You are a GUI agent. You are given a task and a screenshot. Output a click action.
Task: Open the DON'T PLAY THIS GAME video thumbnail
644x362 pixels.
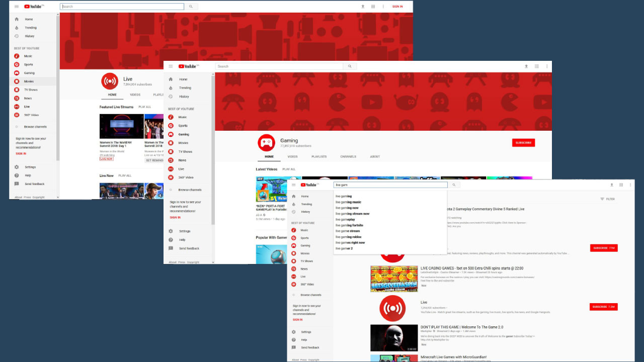(394, 338)
